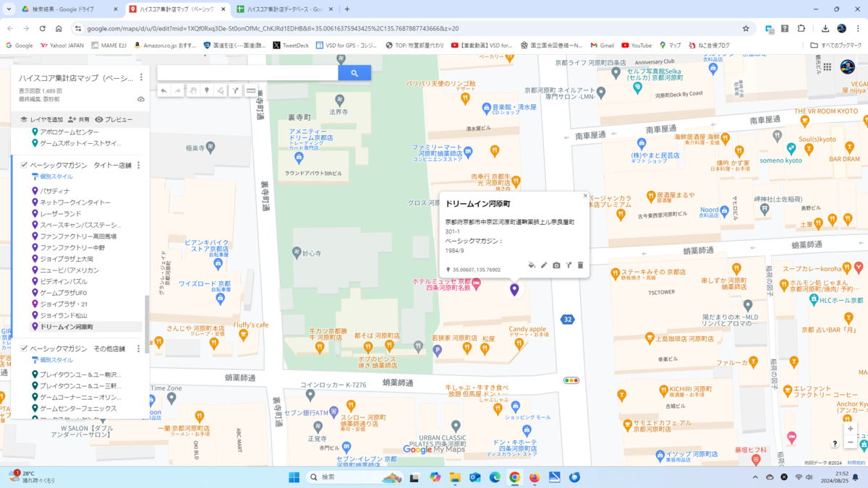Click the 共有 share button
This screenshot has height=488, width=868.
coord(79,119)
